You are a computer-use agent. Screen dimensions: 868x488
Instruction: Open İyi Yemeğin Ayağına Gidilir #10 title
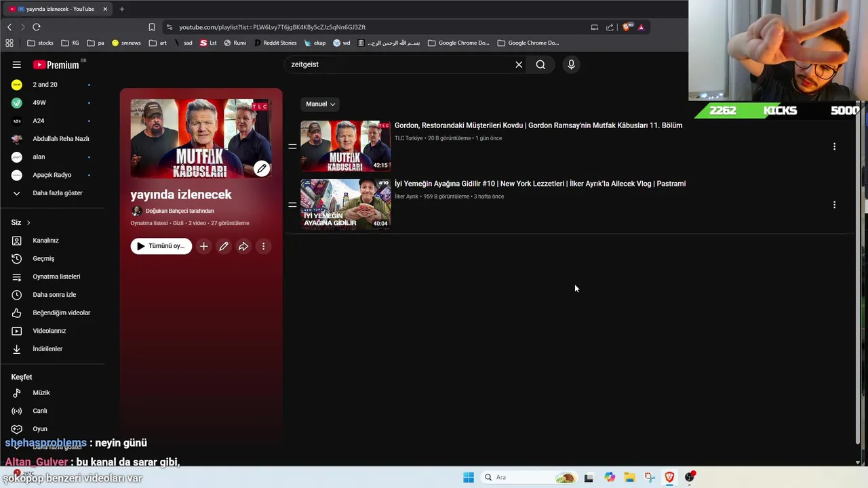click(540, 184)
